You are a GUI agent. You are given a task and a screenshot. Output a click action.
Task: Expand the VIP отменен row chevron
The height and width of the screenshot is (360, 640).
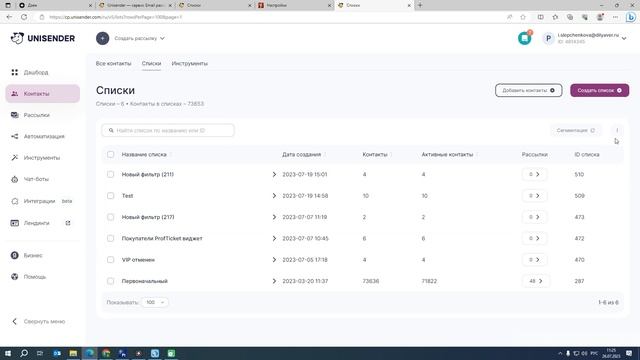click(x=274, y=260)
